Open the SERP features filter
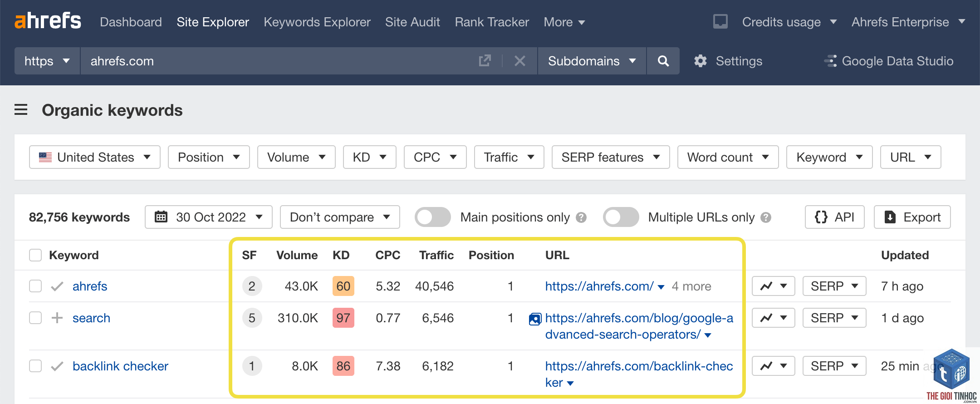This screenshot has width=980, height=404. [611, 157]
